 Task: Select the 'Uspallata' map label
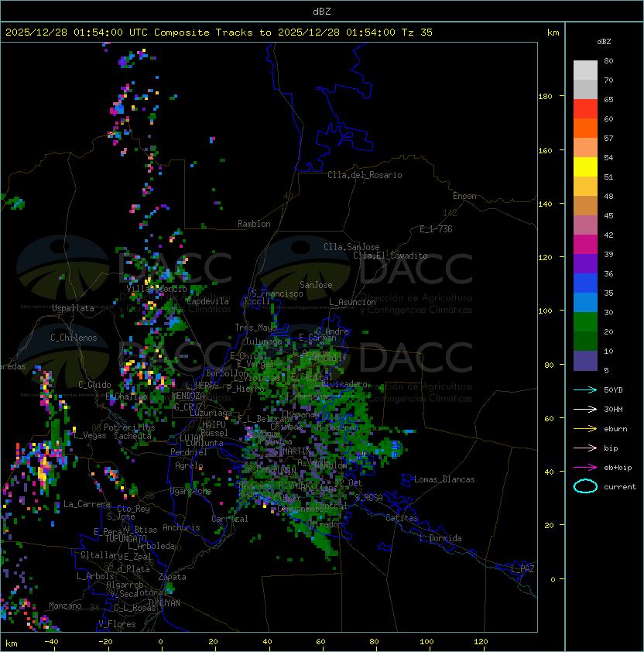pyautogui.click(x=74, y=308)
